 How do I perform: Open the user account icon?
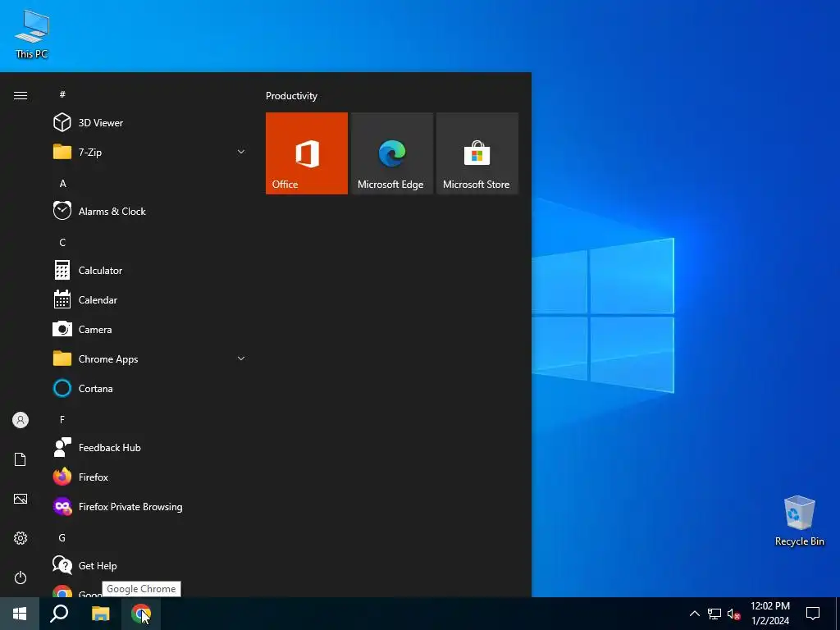[21, 420]
